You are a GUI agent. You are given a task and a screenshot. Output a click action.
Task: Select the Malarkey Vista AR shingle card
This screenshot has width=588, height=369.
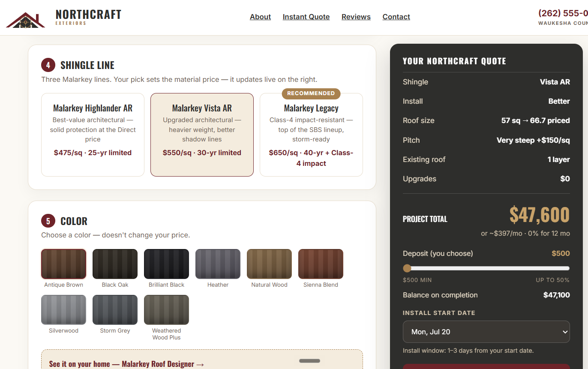202,135
